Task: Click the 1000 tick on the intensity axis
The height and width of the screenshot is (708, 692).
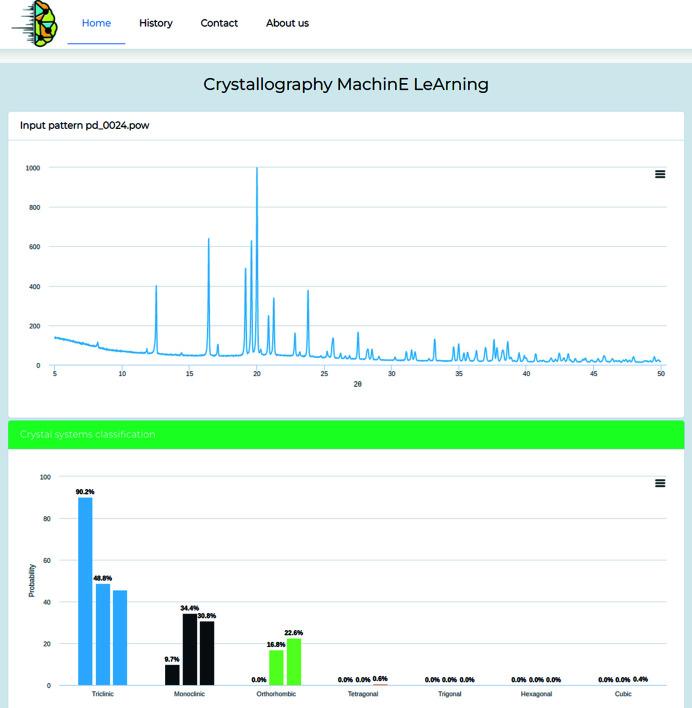Action: point(33,168)
